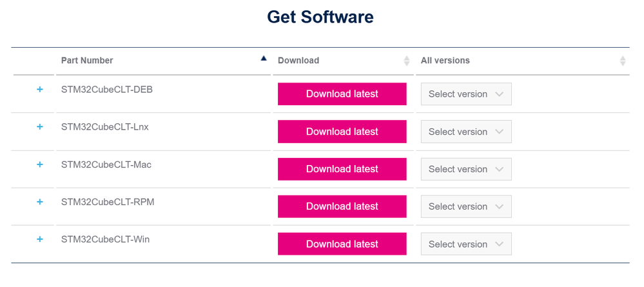The height and width of the screenshot is (287, 644).
Task: Download latest STM32CubeCLT-Mac package
Action: coord(342,169)
